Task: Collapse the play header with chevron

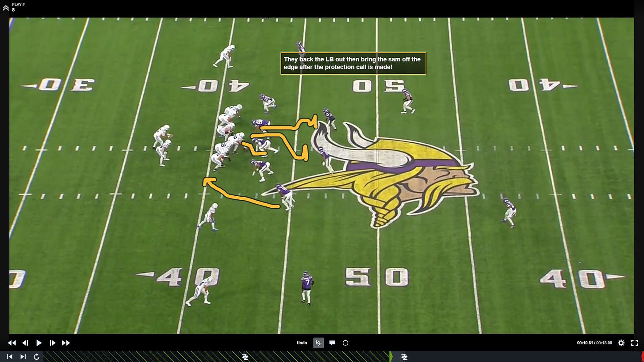Action: (x=6, y=8)
